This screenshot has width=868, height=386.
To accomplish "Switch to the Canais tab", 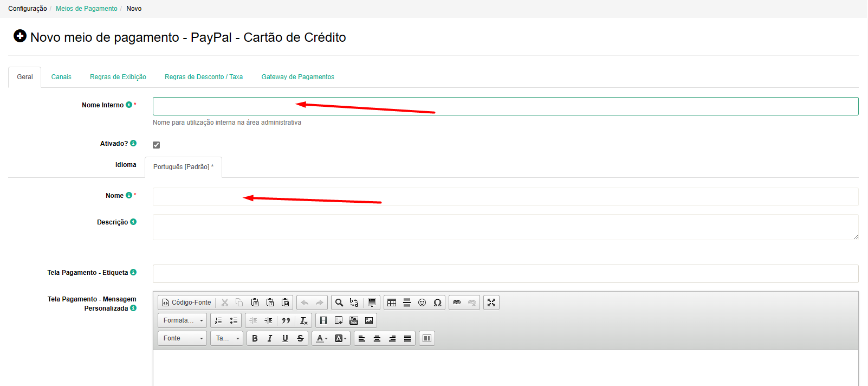I will coord(61,77).
